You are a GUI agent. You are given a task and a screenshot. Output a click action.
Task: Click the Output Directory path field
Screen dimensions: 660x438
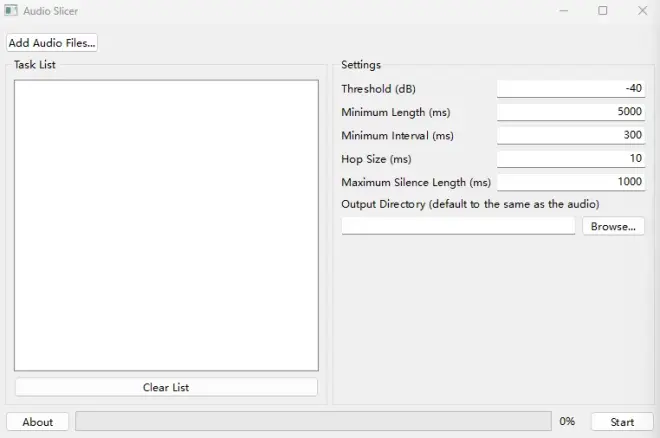pyautogui.click(x=458, y=226)
